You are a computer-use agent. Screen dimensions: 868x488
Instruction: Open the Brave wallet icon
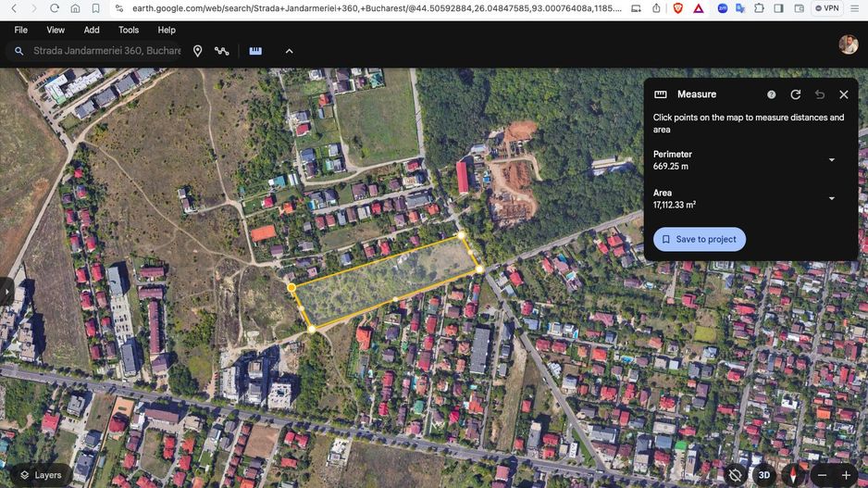799,8
